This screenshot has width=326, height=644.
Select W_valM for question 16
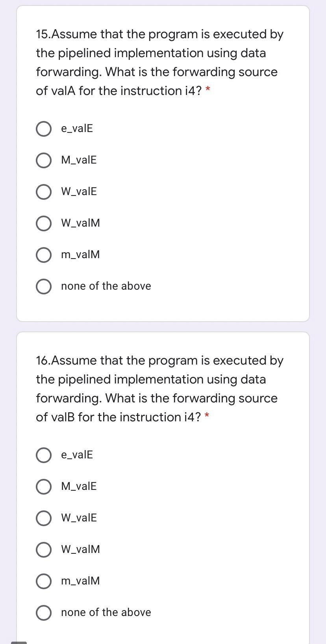pos(43,549)
